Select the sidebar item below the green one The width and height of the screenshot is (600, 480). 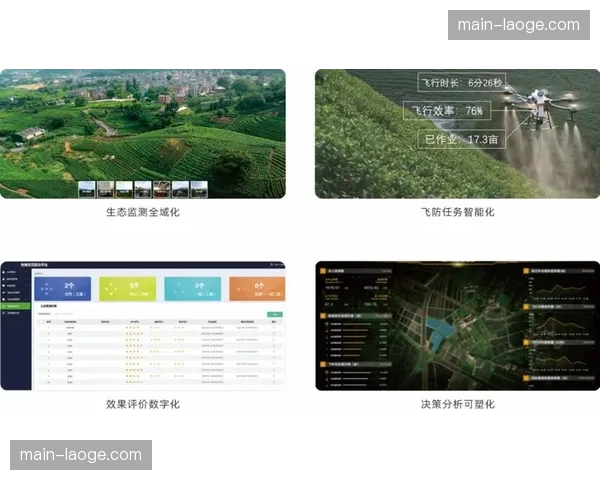point(15,313)
